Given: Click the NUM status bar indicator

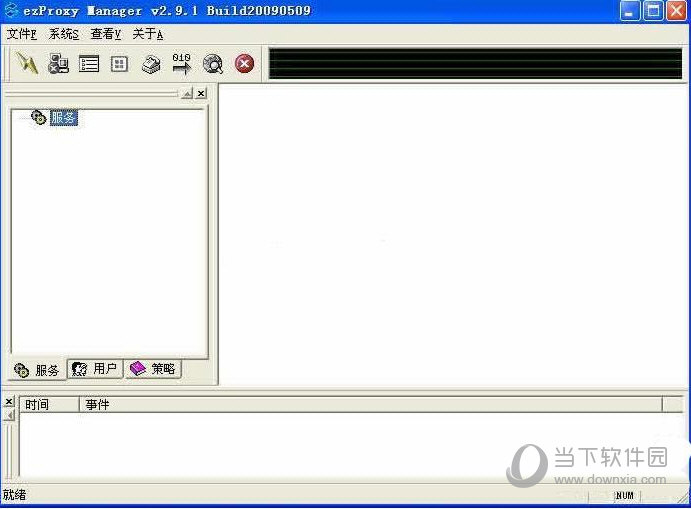Looking at the screenshot, I should (624, 496).
